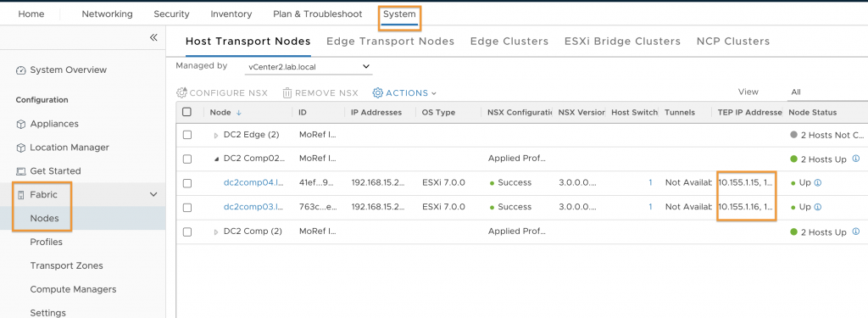Collapse the sidebar with double-chevron icon
The width and height of the screenshot is (868, 318).
point(153,37)
